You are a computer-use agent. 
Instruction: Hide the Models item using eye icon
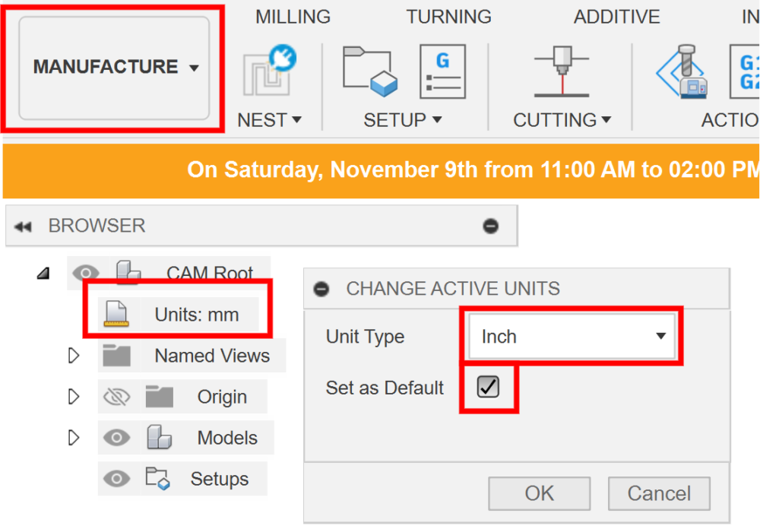tap(116, 438)
